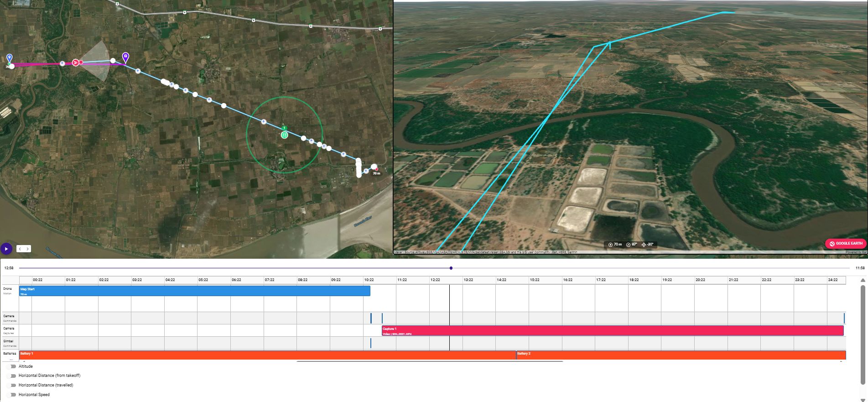The height and width of the screenshot is (402, 868).
Task: Click the gimbal pitch icon showing -30°
Action: coord(644,245)
